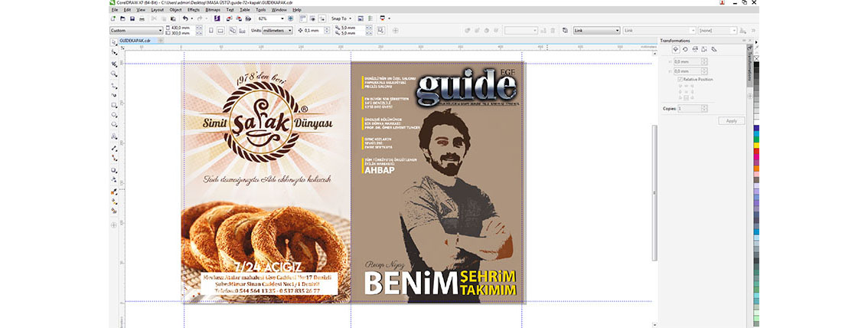Viewport: 868px width, 328px height.
Task: Select the Crop tool in toolbox
Action: click(114, 64)
